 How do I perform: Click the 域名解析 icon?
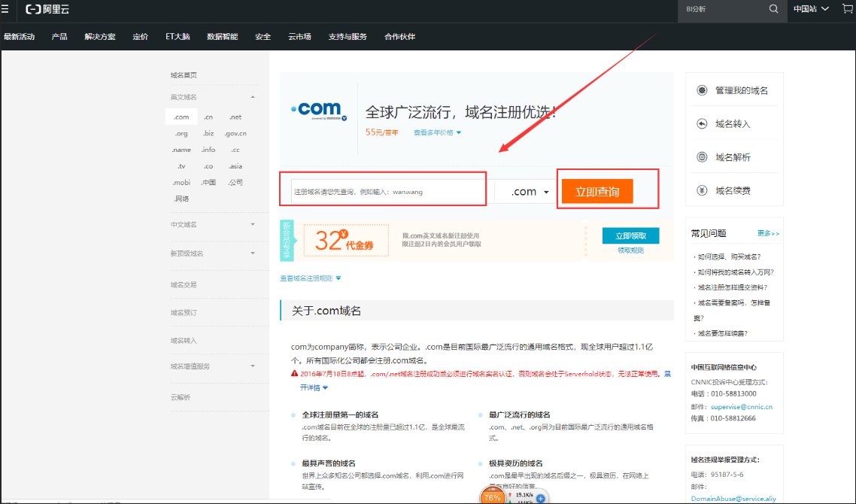coord(702,157)
